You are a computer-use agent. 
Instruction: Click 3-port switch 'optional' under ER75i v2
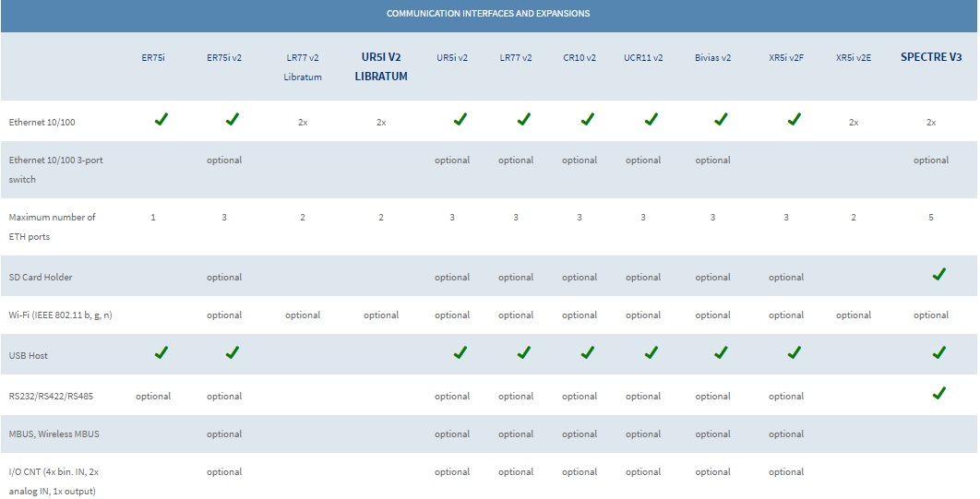point(224,160)
